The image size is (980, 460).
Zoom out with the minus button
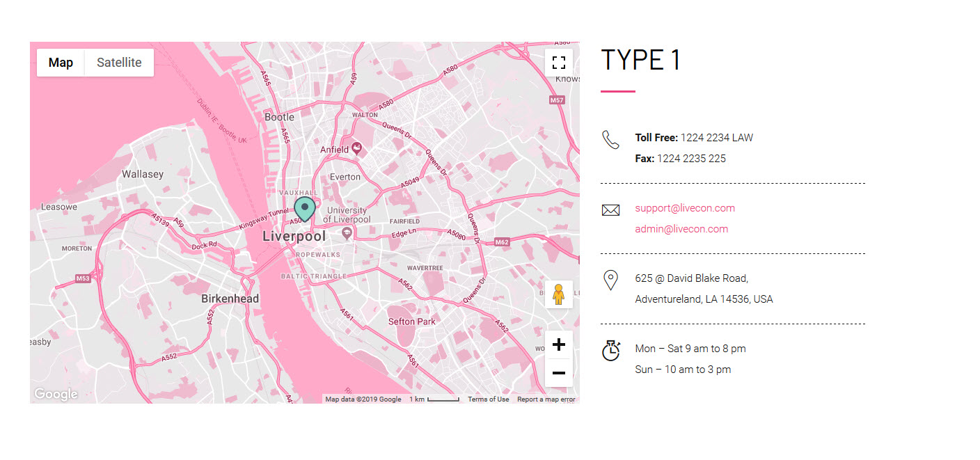coord(558,373)
